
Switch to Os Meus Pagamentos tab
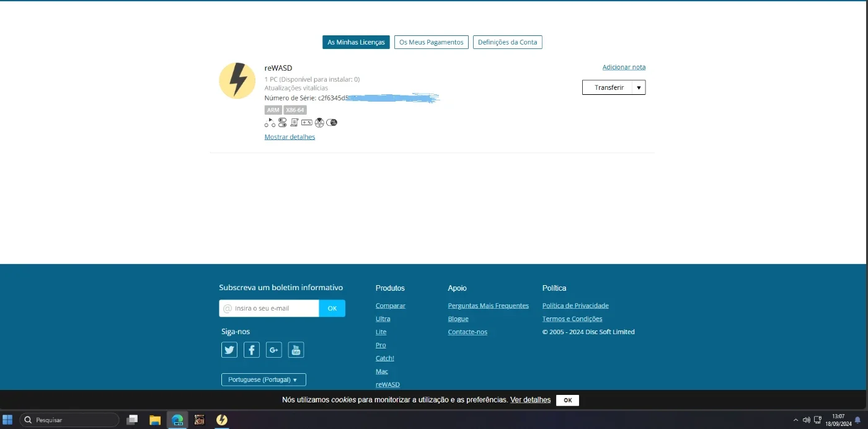pyautogui.click(x=432, y=42)
